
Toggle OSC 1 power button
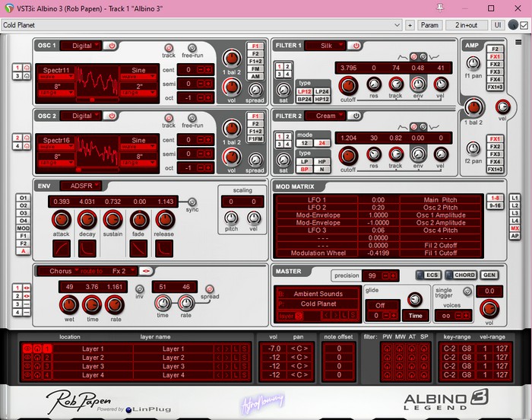pyautogui.click(x=111, y=46)
